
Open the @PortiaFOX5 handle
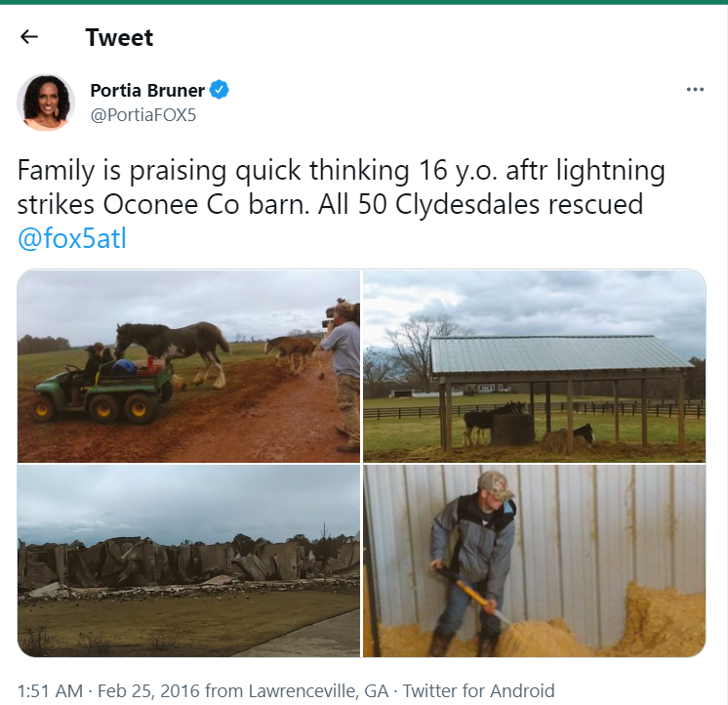point(143,114)
